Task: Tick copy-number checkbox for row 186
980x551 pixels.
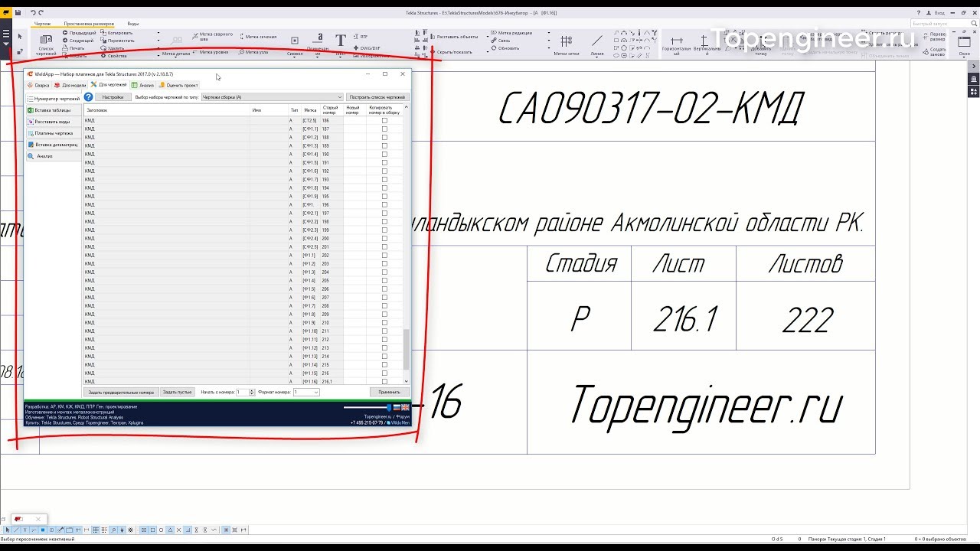Action: pyautogui.click(x=384, y=120)
